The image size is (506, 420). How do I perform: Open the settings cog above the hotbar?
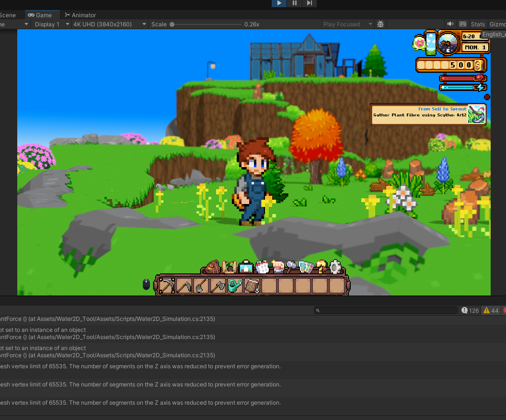point(334,267)
